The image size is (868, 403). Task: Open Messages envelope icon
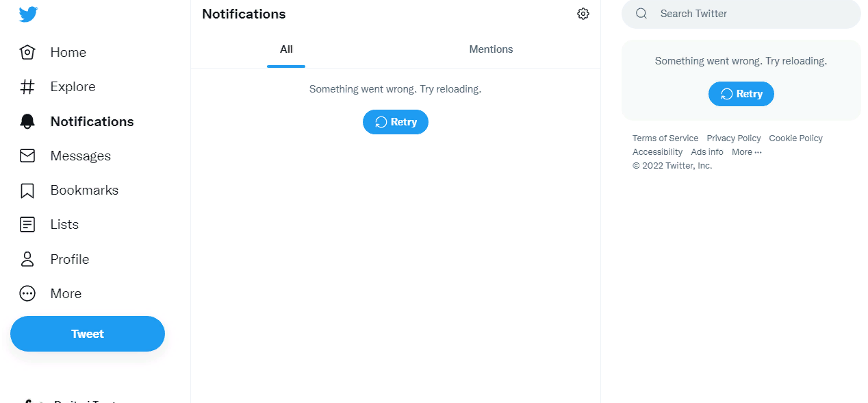(27, 156)
